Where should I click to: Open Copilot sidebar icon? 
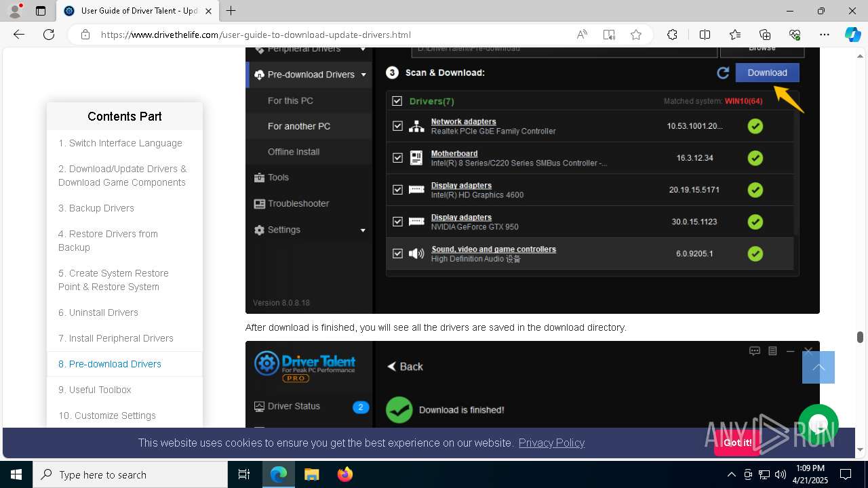852,35
